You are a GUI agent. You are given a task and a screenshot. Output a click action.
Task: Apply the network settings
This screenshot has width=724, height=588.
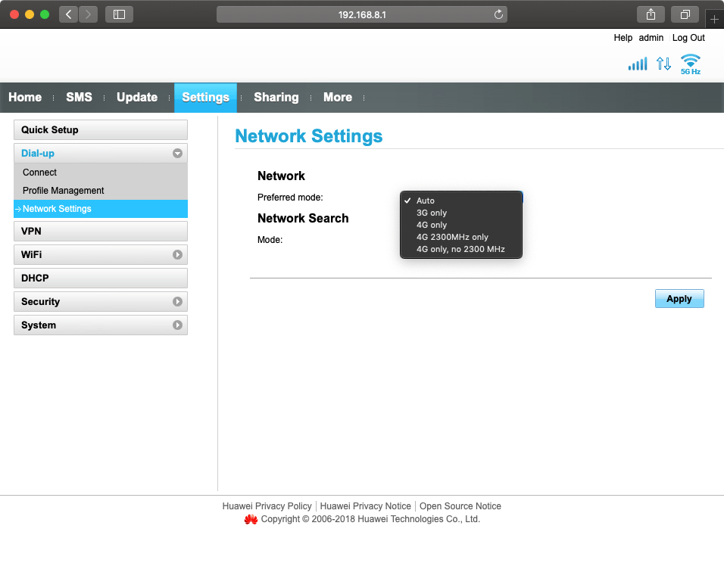pyautogui.click(x=679, y=298)
